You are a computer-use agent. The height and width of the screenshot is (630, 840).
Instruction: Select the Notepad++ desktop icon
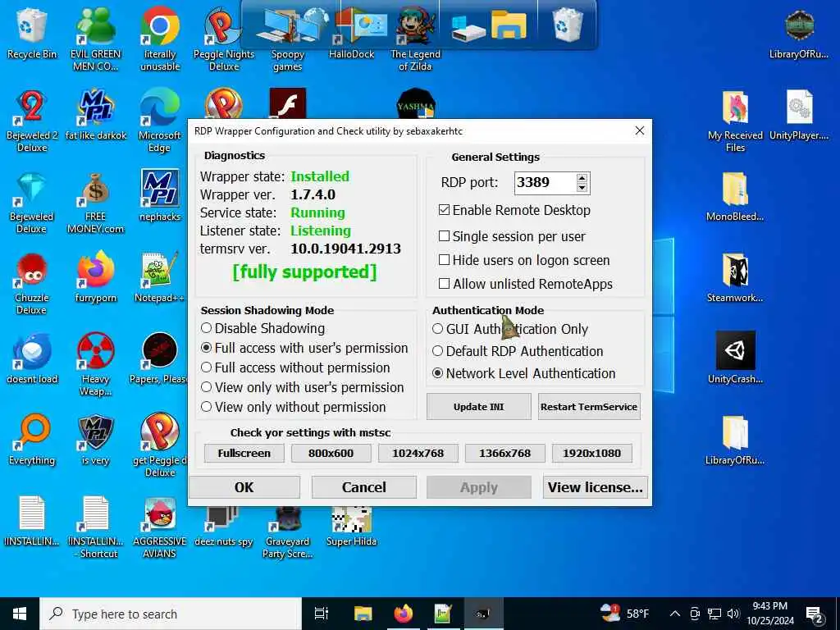point(160,276)
